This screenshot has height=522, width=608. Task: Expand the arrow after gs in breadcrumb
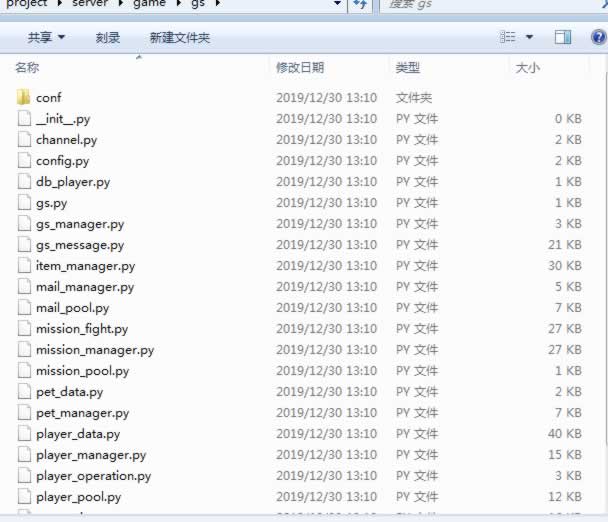(217, 5)
